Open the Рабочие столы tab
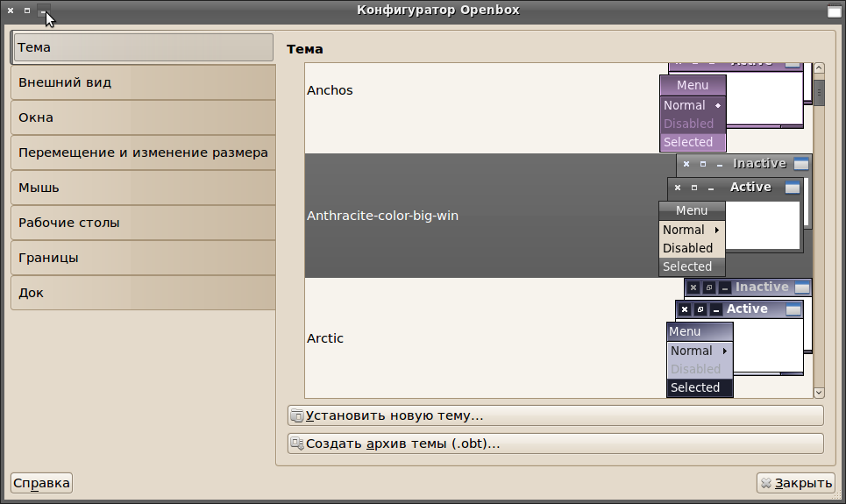 pos(144,223)
